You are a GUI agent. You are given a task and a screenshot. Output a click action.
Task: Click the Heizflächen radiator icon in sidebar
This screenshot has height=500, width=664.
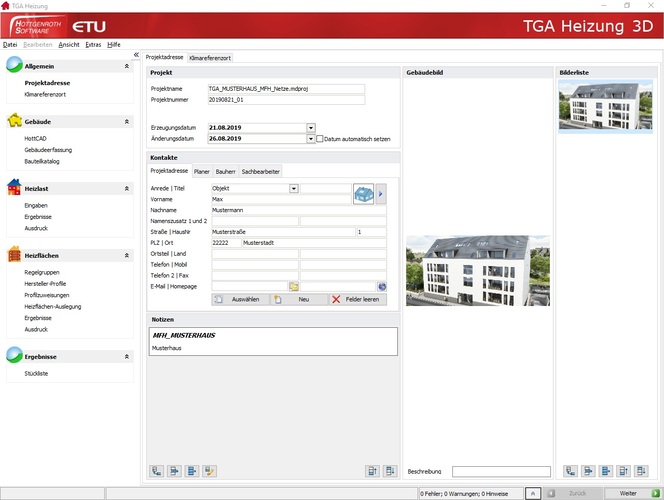(14, 255)
